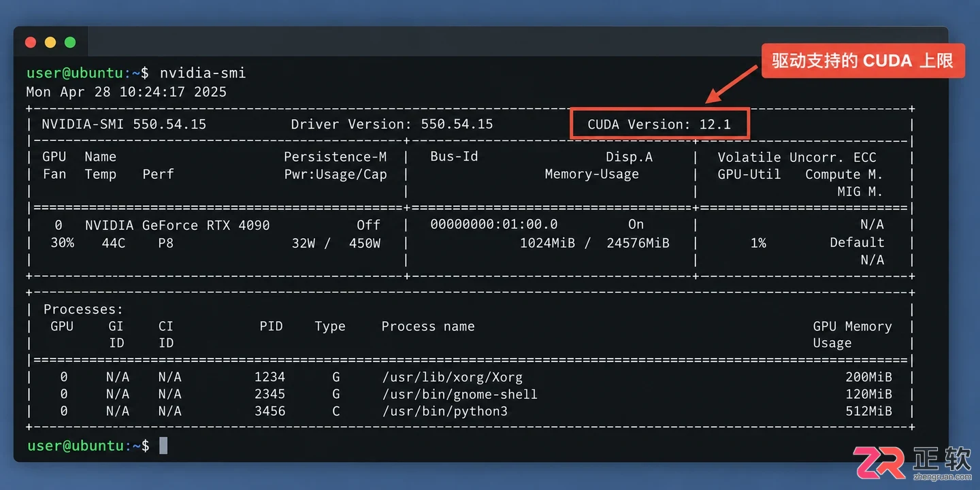Click the Persistence-M column header

[336, 157]
